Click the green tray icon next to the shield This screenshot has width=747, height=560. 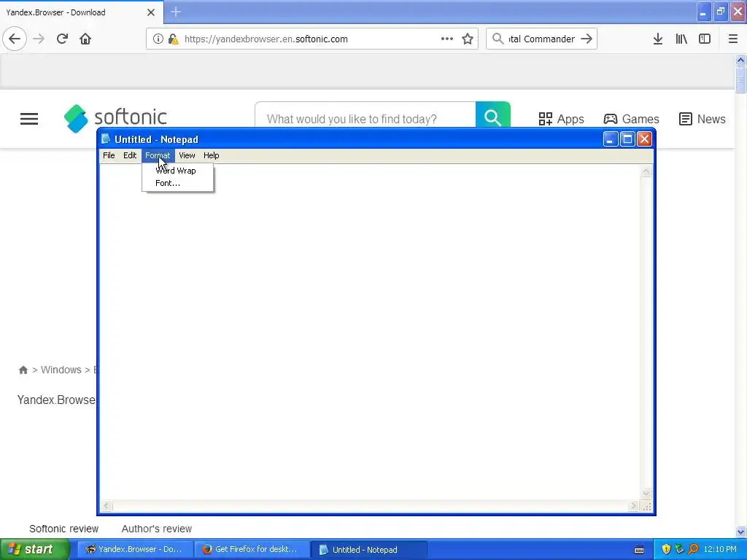[679, 549]
